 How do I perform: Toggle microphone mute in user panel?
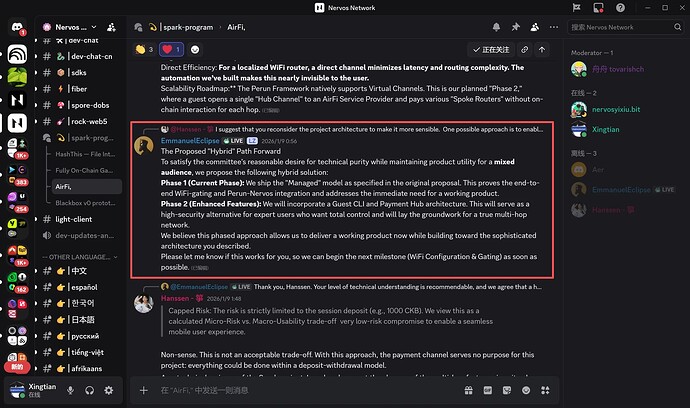coord(71,389)
